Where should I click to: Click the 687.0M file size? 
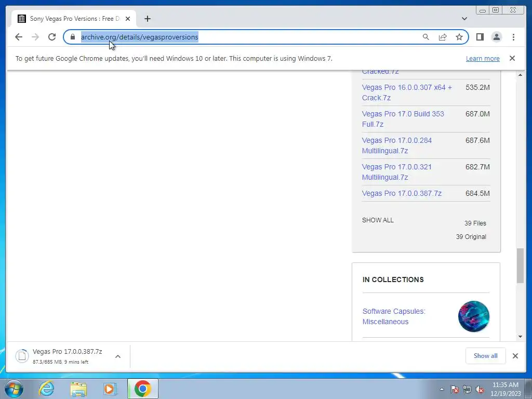point(477,114)
